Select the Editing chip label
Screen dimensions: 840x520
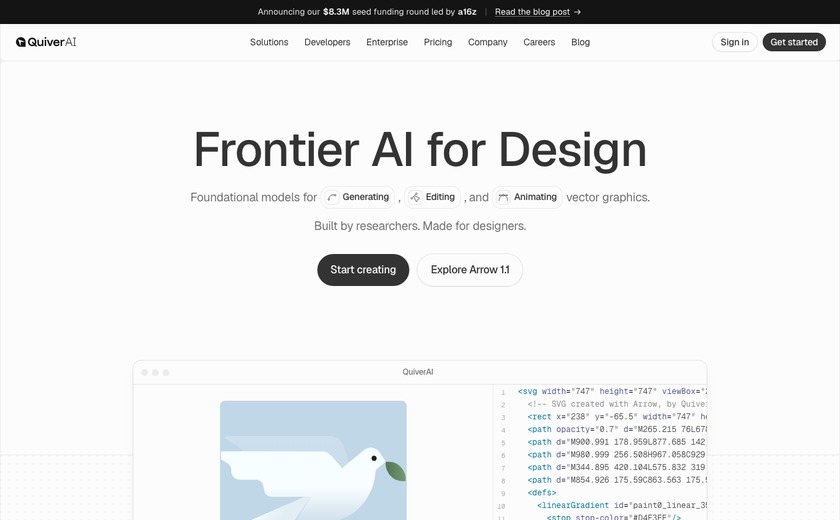click(440, 197)
